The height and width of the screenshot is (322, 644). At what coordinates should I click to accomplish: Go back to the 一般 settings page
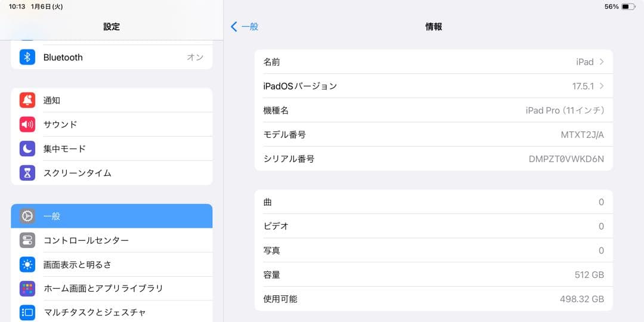244,27
